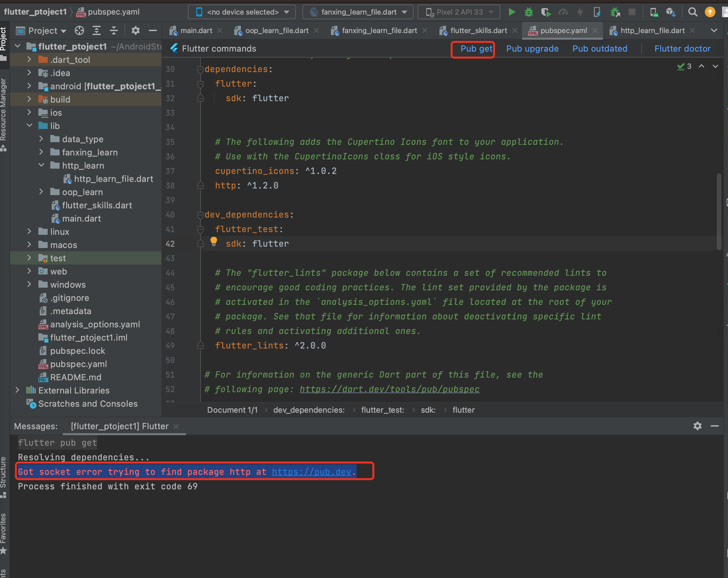Open run configuration fanxing_learn_file.dart dropdown
The width and height of the screenshot is (728, 578).
tap(358, 12)
